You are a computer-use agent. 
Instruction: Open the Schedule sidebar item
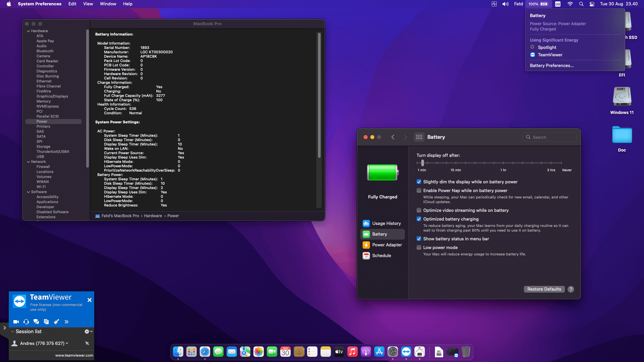[381, 255]
